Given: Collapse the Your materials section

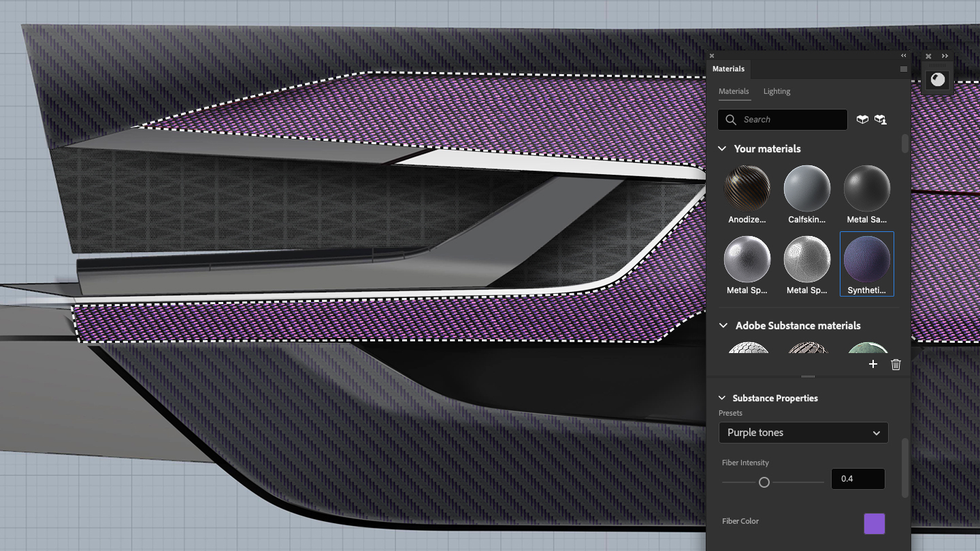Looking at the screenshot, I should point(723,149).
